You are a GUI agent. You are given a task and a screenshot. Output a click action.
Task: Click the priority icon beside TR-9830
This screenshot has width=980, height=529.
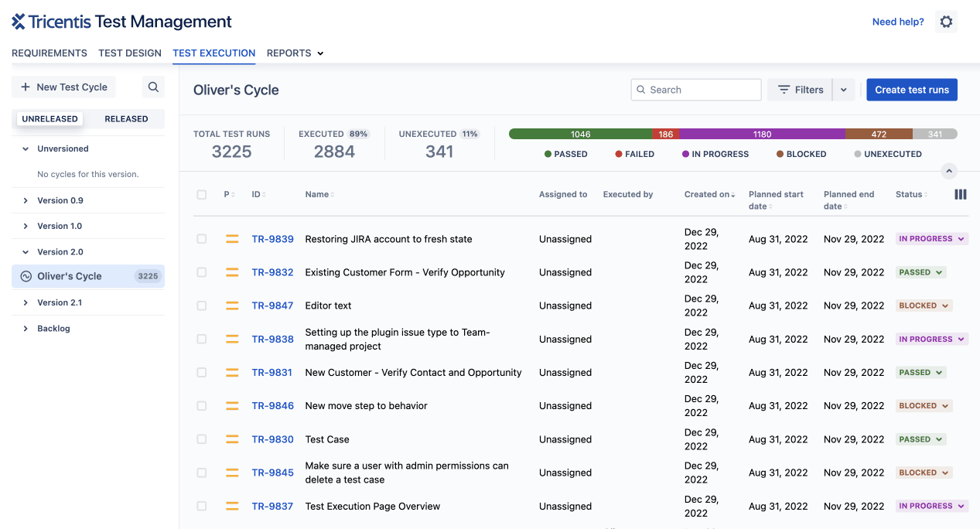click(x=231, y=439)
